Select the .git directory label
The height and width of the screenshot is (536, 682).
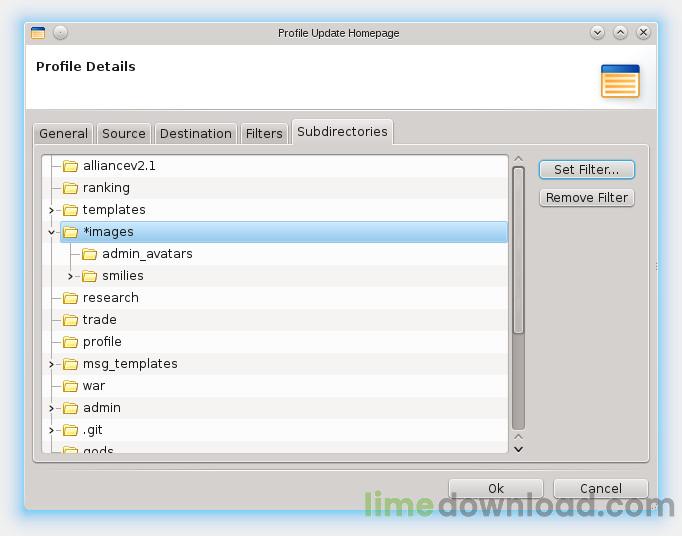pos(93,430)
